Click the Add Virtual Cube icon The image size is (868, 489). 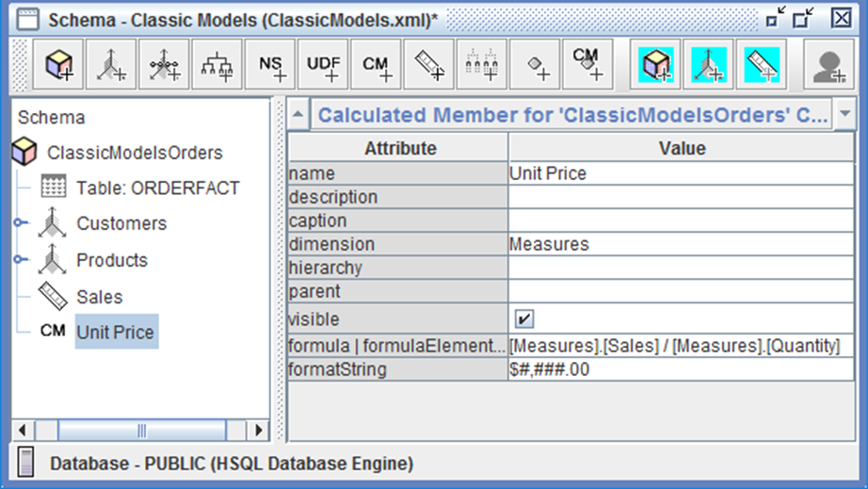click(x=655, y=65)
